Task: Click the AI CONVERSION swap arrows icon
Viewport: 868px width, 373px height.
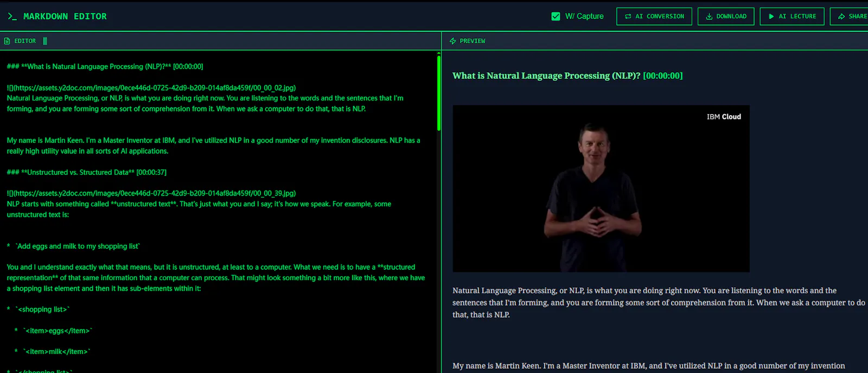Action: point(628,16)
